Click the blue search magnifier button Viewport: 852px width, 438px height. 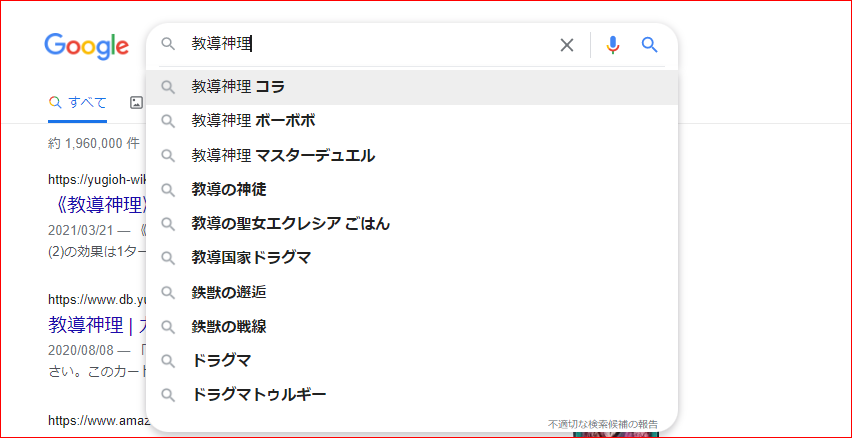(649, 45)
